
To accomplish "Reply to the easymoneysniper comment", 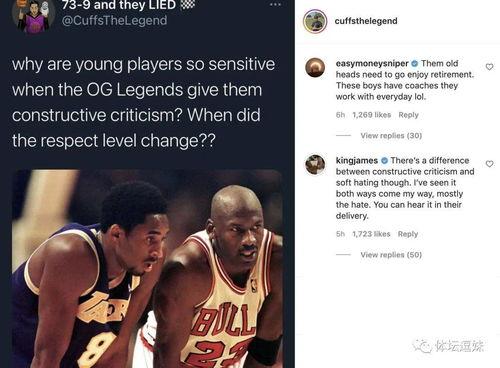I will click(408, 115).
